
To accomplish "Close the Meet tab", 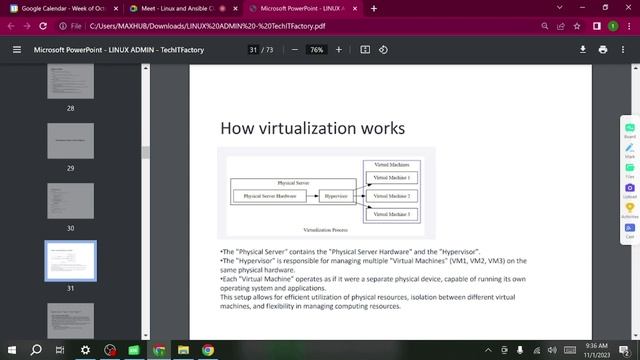I will (x=236, y=9).
